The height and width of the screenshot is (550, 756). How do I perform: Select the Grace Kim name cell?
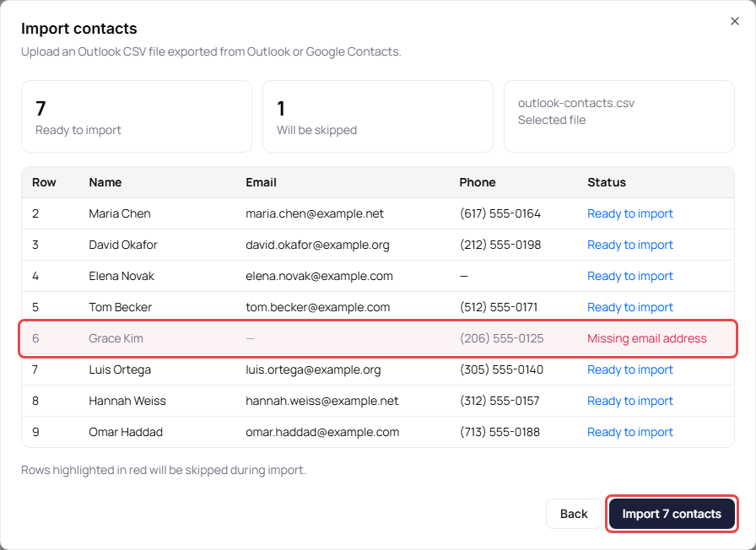116,338
